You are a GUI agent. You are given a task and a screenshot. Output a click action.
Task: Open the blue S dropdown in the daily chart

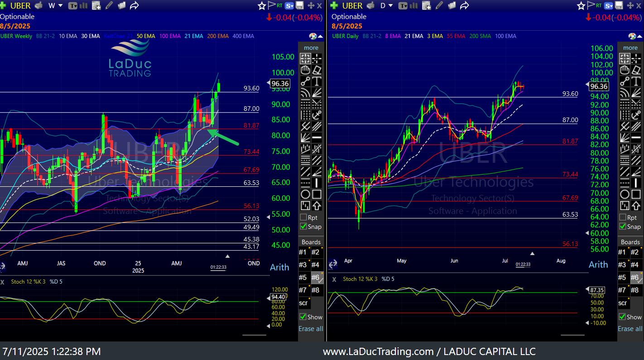pos(609,5)
